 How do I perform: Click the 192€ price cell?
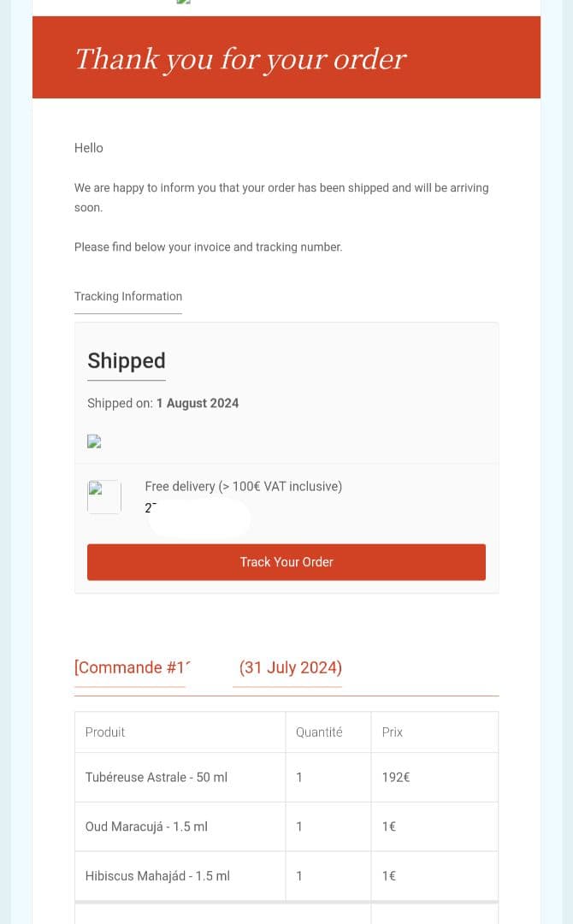[x=396, y=778]
